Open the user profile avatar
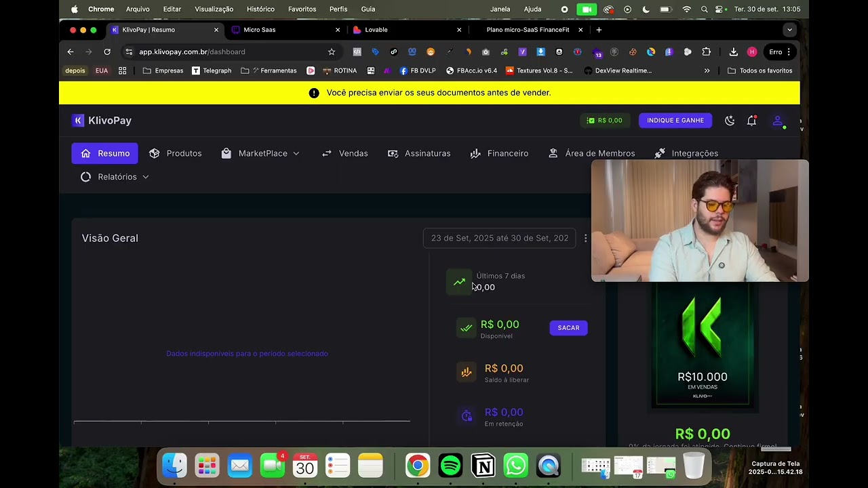The width and height of the screenshot is (868, 488). 778,121
